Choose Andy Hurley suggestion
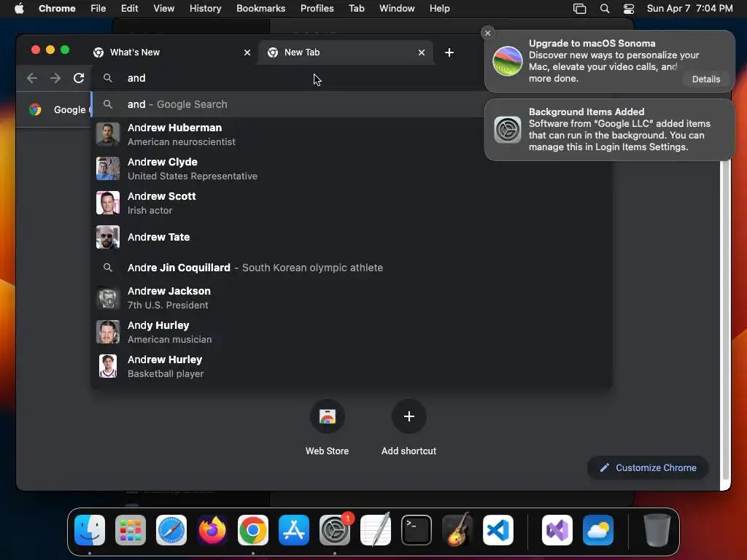The width and height of the screenshot is (747, 560). tap(351, 332)
